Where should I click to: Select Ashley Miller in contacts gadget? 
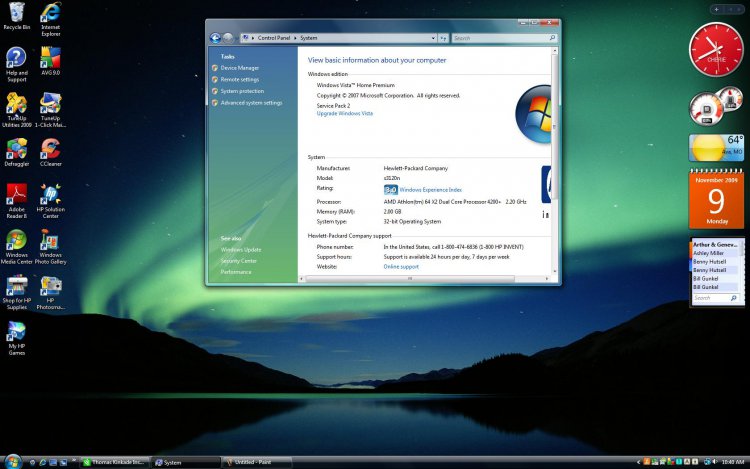click(715, 253)
